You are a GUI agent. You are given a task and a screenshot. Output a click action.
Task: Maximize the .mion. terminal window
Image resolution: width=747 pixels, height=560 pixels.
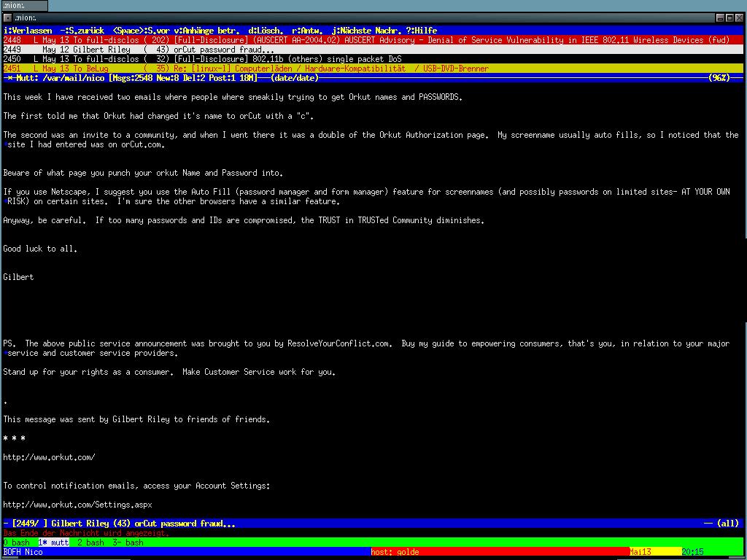(729, 18)
